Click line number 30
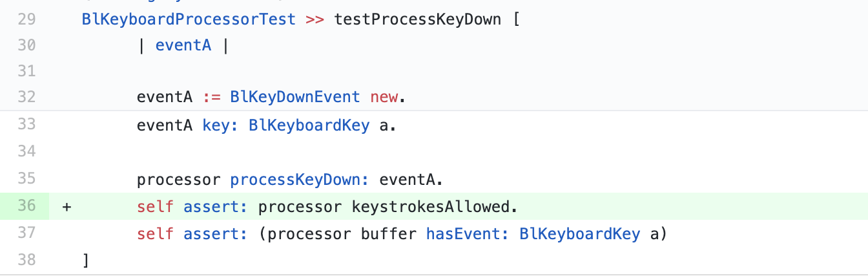This screenshot has width=868, height=278. [x=26, y=45]
